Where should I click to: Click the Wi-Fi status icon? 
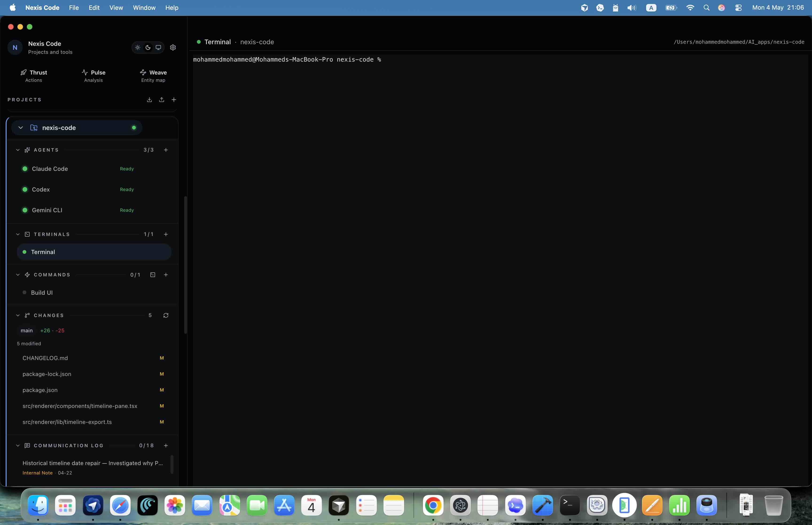coord(690,8)
